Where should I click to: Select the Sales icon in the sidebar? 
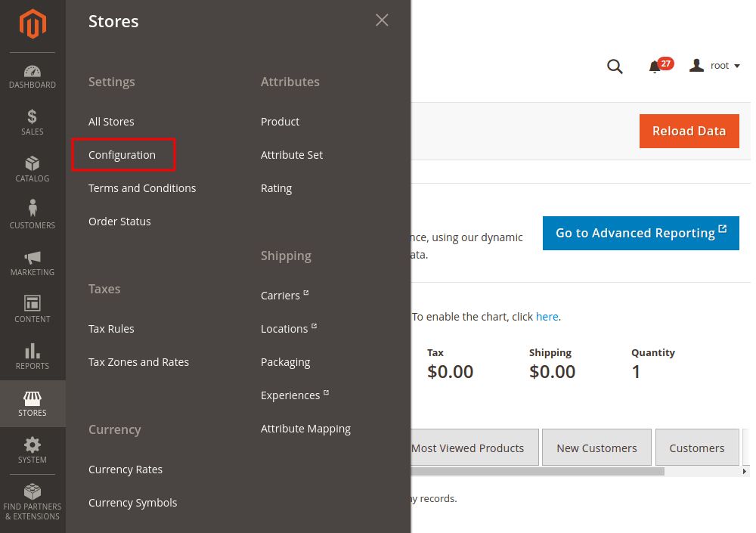32,122
